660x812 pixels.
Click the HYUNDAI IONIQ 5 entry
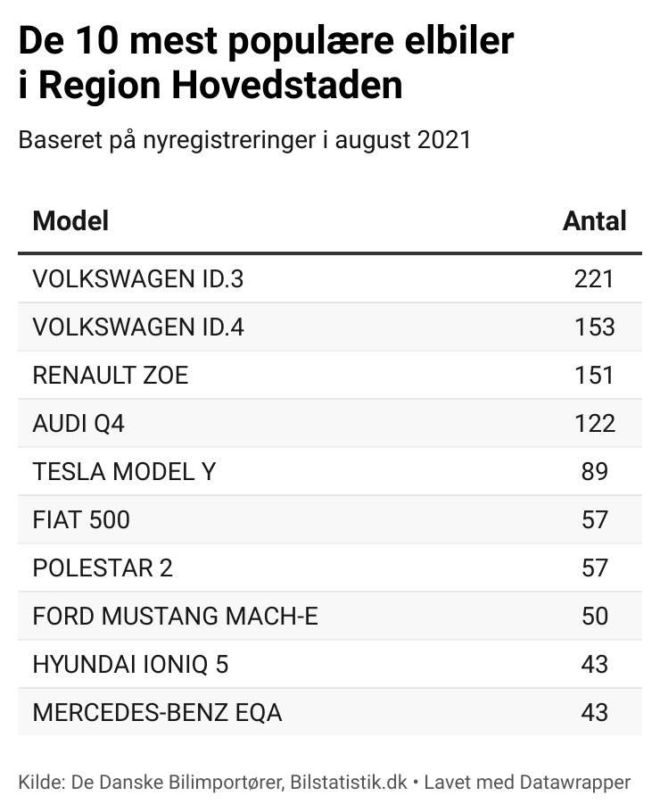coord(131,664)
